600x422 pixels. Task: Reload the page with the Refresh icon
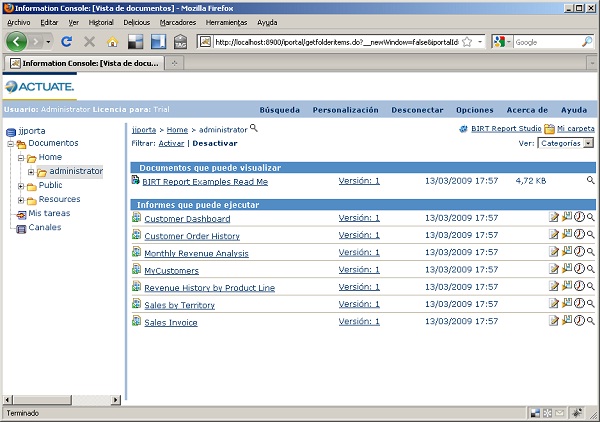click(x=67, y=41)
